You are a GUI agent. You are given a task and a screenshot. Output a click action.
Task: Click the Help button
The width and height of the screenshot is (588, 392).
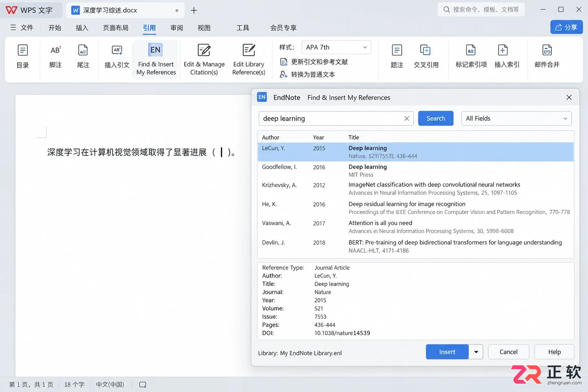[x=555, y=352]
